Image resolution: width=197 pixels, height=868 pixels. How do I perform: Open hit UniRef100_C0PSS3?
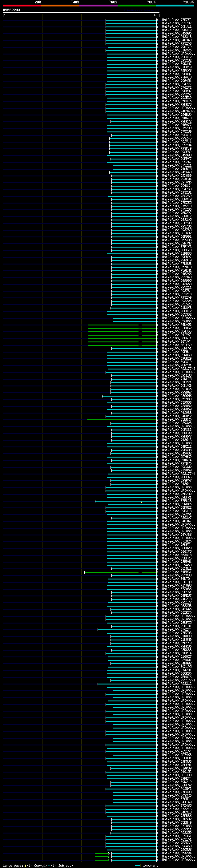176,430
